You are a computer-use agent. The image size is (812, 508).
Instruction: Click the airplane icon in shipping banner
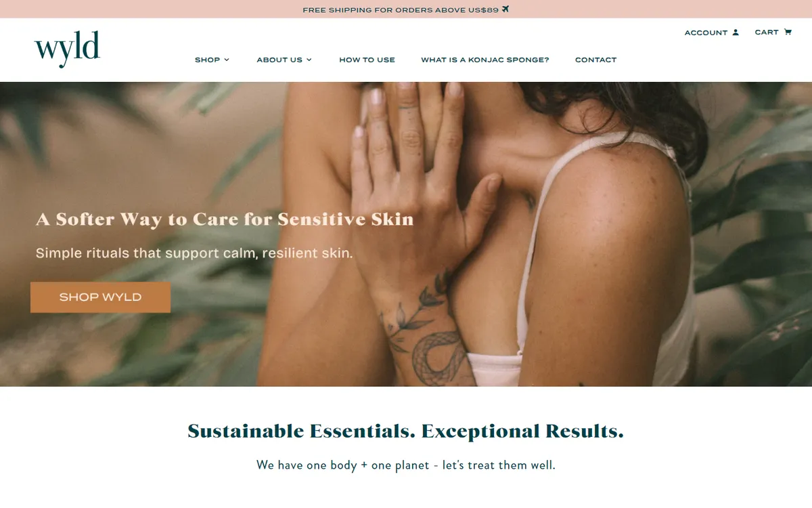tap(505, 9)
